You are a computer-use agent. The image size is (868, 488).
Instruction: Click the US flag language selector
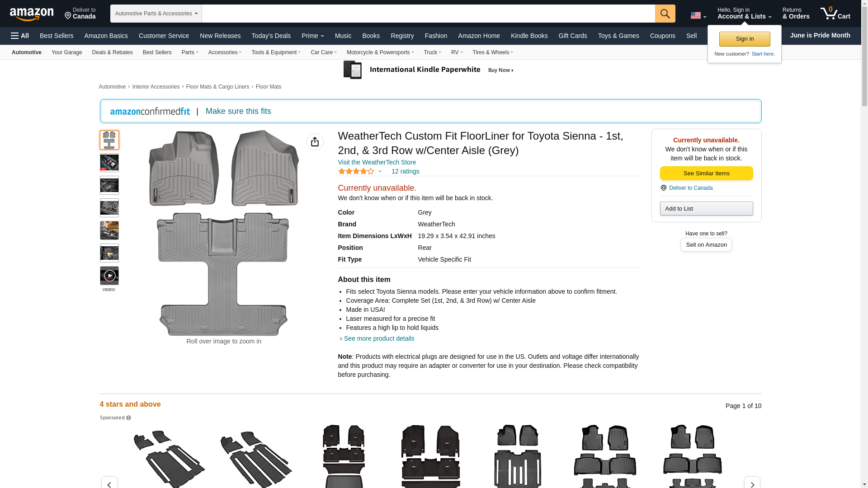pyautogui.click(x=698, y=15)
